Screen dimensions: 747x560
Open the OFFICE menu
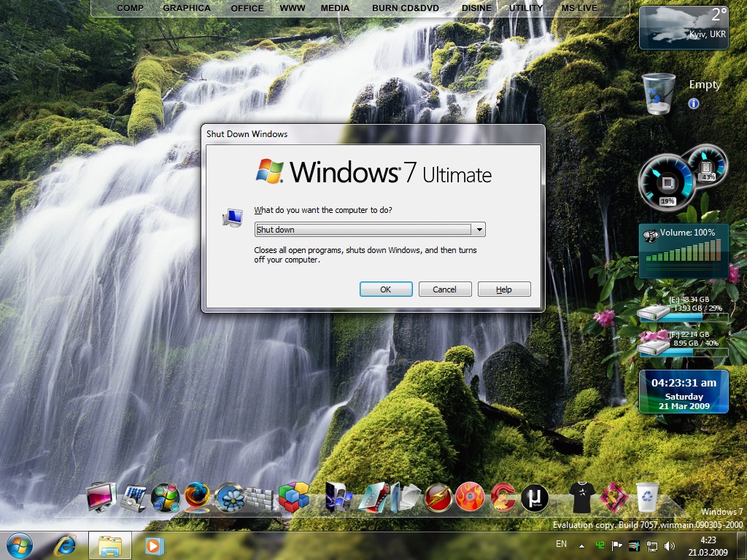pos(247,8)
